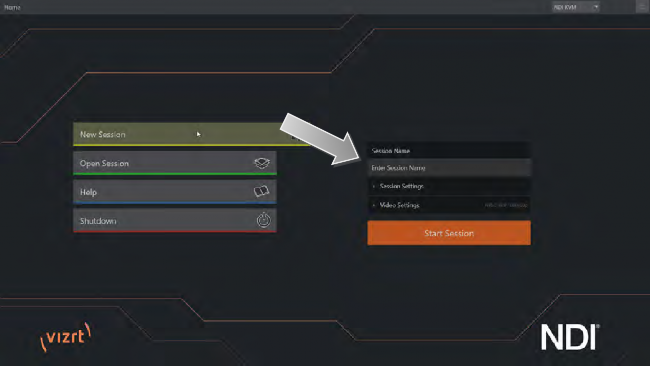Click the Start Session button
650x366 pixels.
coord(449,233)
